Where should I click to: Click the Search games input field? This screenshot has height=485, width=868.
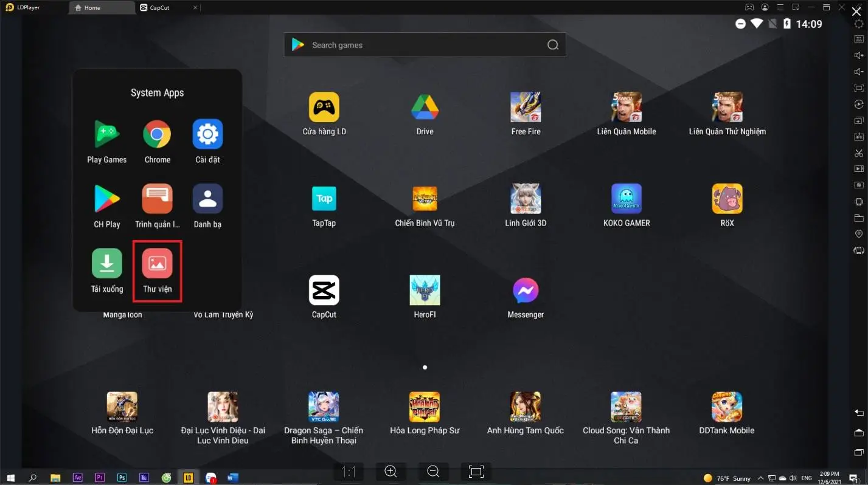coord(425,45)
